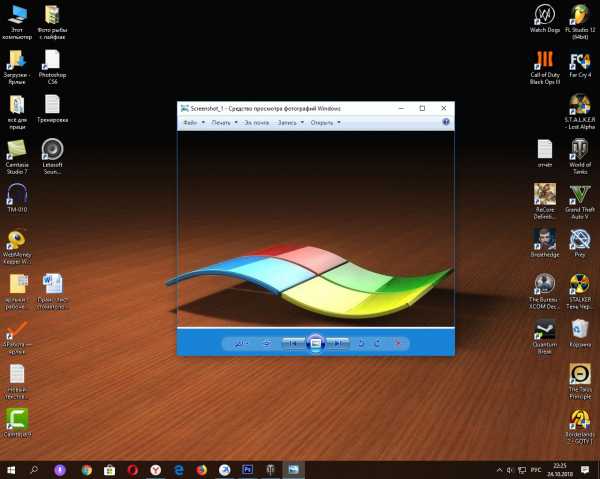Expand the Файл dropdown menu
Screen dimensions: 600x479
click(x=193, y=122)
